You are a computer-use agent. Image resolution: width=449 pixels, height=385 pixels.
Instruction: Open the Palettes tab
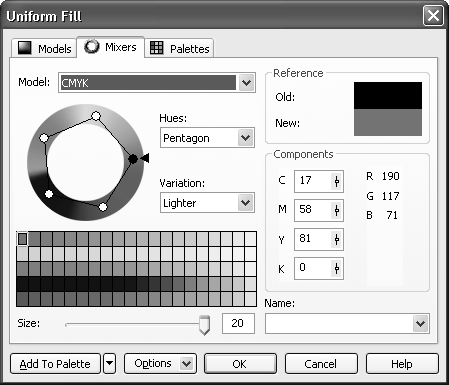pos(179,49)
